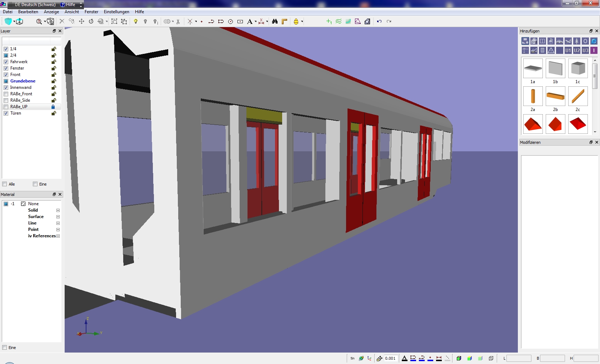Open the Einstellungen menu
The width and height of the screenshot is (600, 364).
click(116, 12)
